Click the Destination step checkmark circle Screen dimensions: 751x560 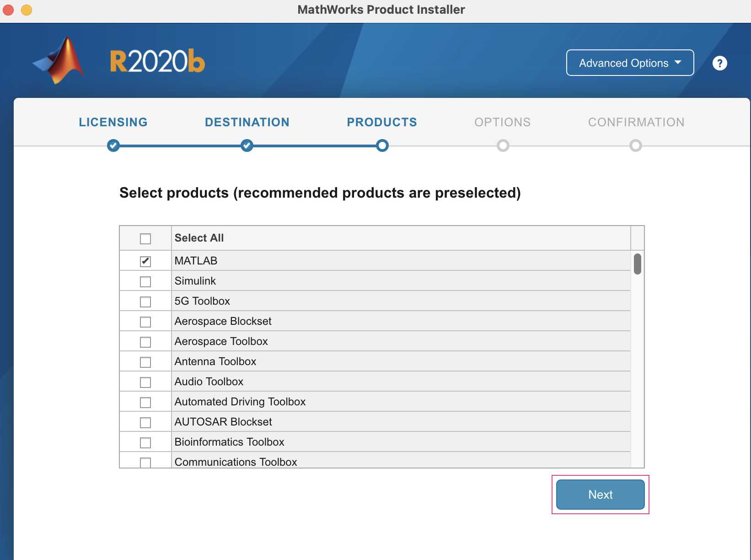247,145
